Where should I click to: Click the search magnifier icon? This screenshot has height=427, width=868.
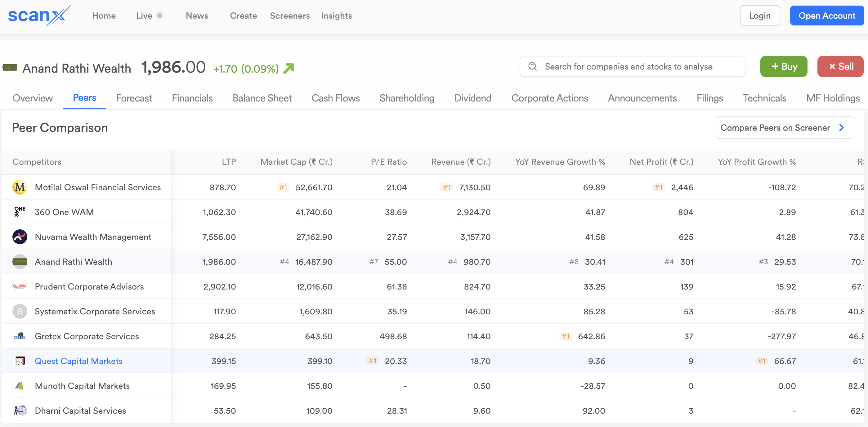[532, 66]
